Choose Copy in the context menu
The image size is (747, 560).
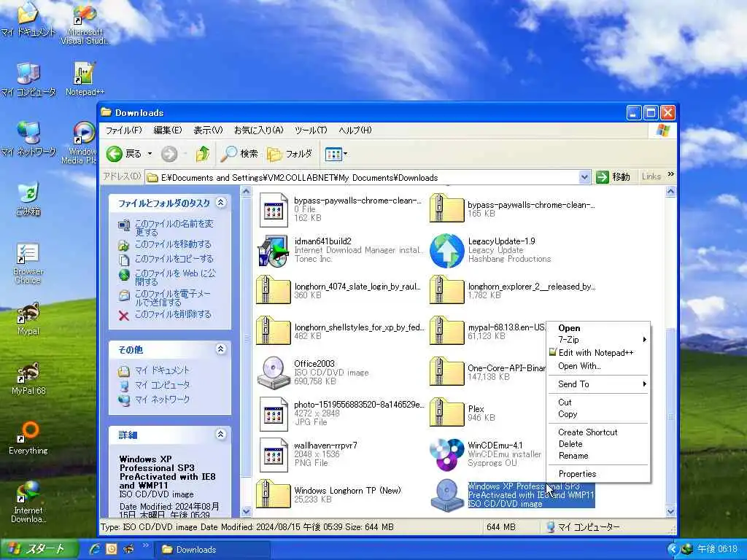[x=598, y=414]
